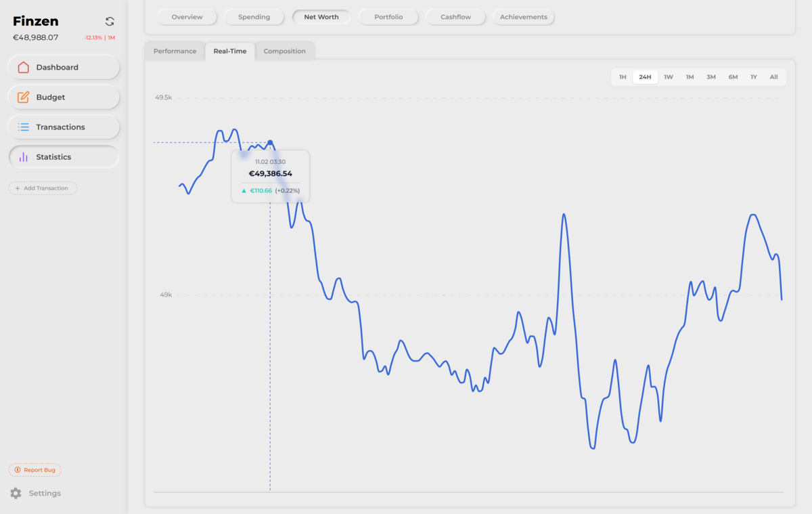The width and height of the screenshot is (812, 514).
Task: Select the orange Budget pencil icon
Action: [x=23, y=97]
